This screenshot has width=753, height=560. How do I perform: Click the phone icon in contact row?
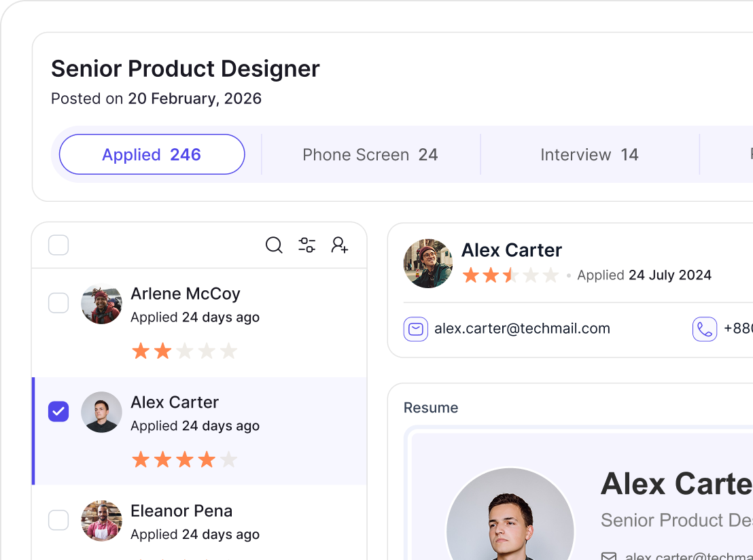[x=705, y=330]
